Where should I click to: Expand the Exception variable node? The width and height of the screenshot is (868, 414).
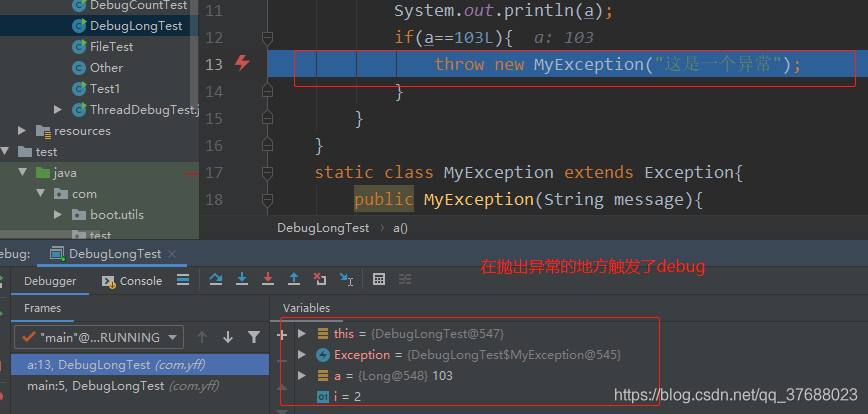(302, 355)
